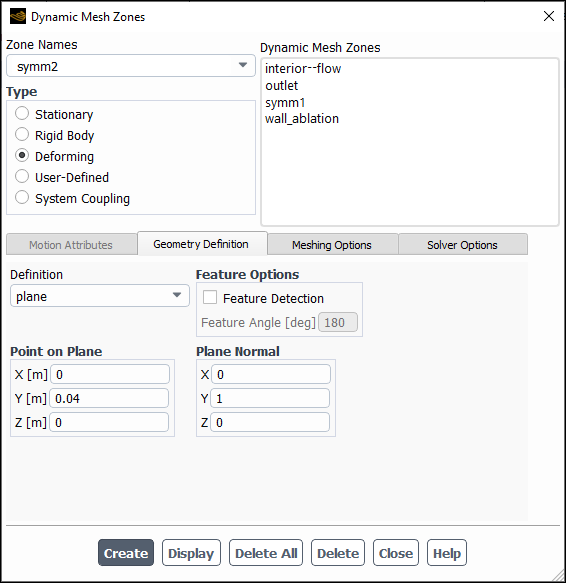Click the Create button
The width and height of the screenshot is (566, 583).
tap(126, 553)
